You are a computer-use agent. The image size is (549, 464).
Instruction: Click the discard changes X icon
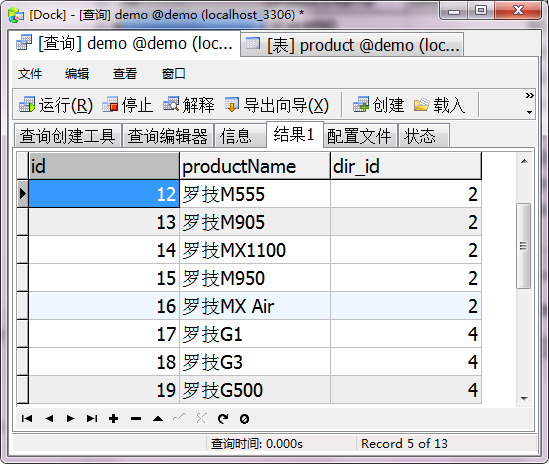coord(202,418)
